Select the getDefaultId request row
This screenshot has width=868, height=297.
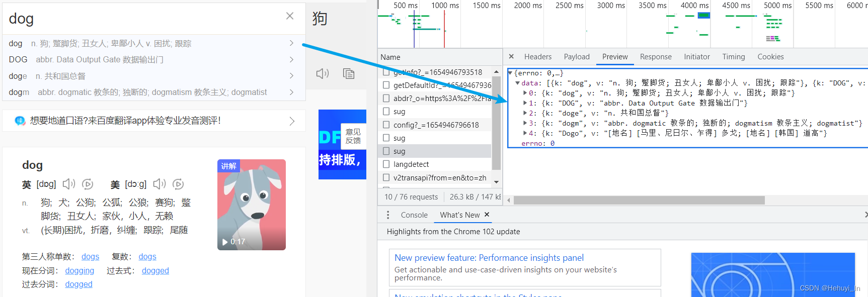click(x=434, y=85)
